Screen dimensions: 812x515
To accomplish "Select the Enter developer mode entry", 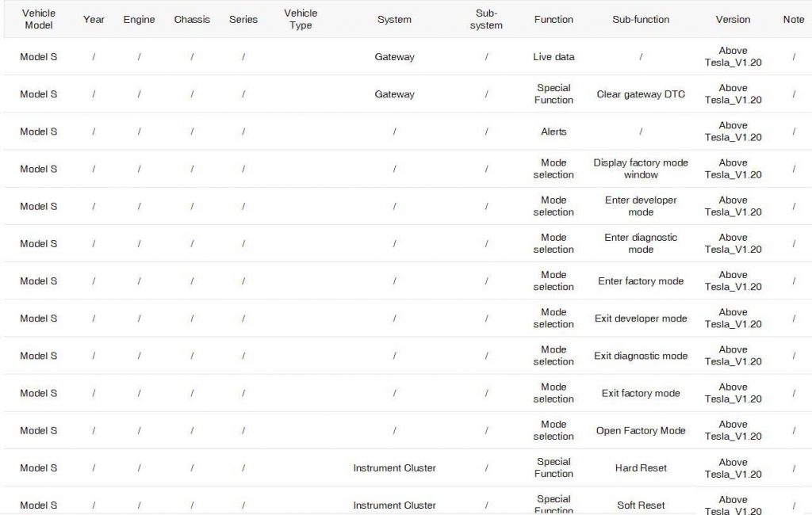I will [641, 206].
